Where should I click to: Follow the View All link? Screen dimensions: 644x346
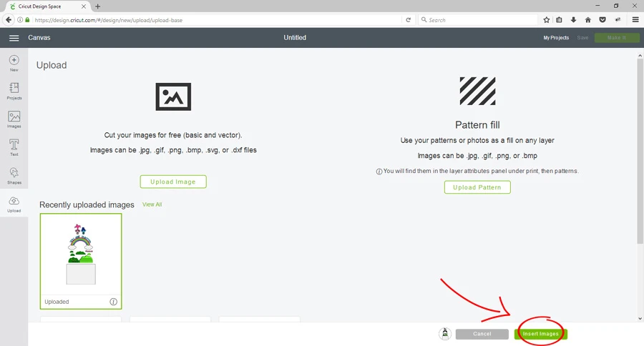coord(152,204)
